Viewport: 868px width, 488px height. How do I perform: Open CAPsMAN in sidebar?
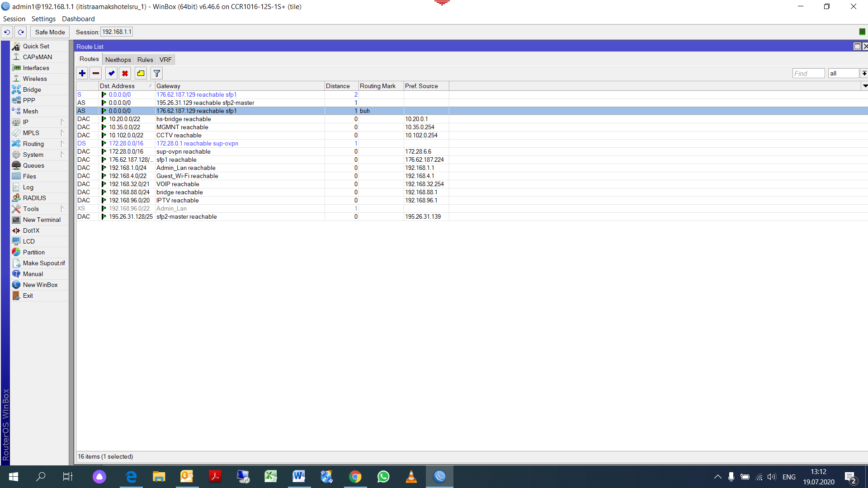39,57
